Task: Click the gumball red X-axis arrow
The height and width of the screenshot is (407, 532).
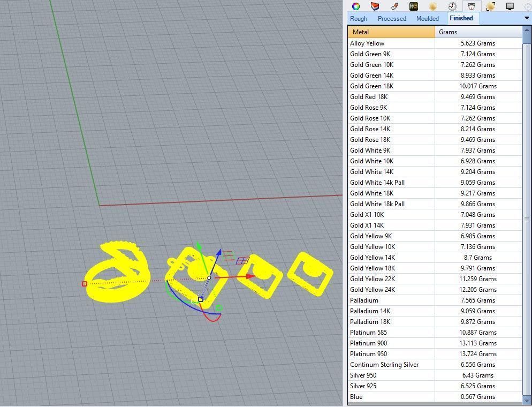Action: [x=251, y=276]
